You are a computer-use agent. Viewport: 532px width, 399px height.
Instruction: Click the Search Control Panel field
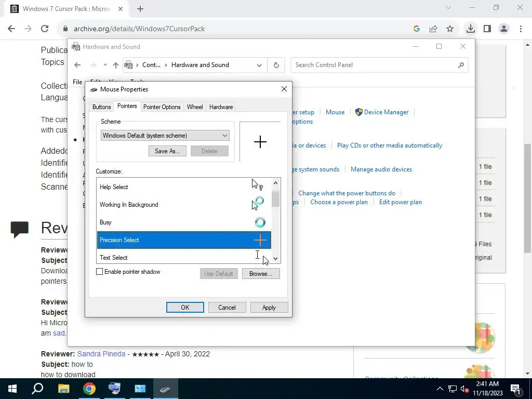click(x=379, y=65)
